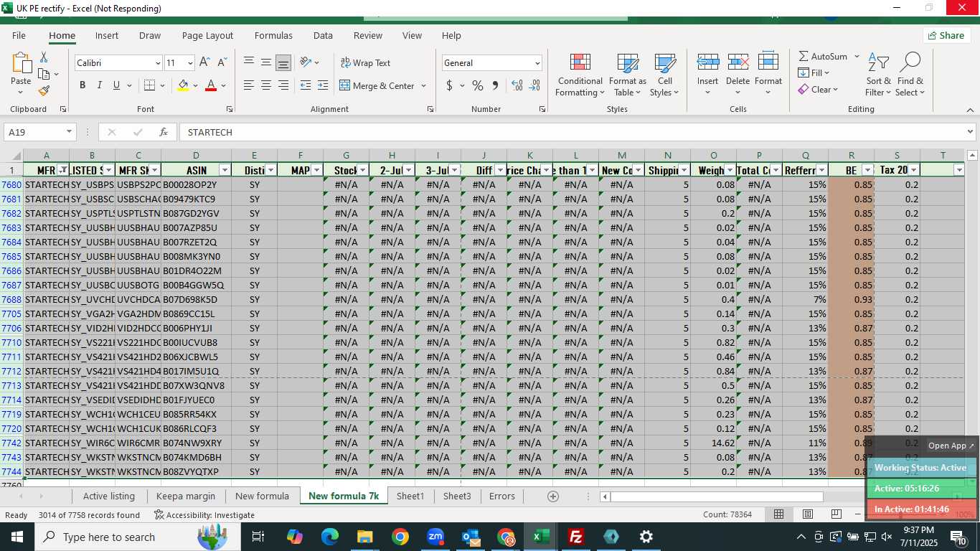Toggle Underline formatting
This screenshot has width=980, height=551.
pos(116,85)
